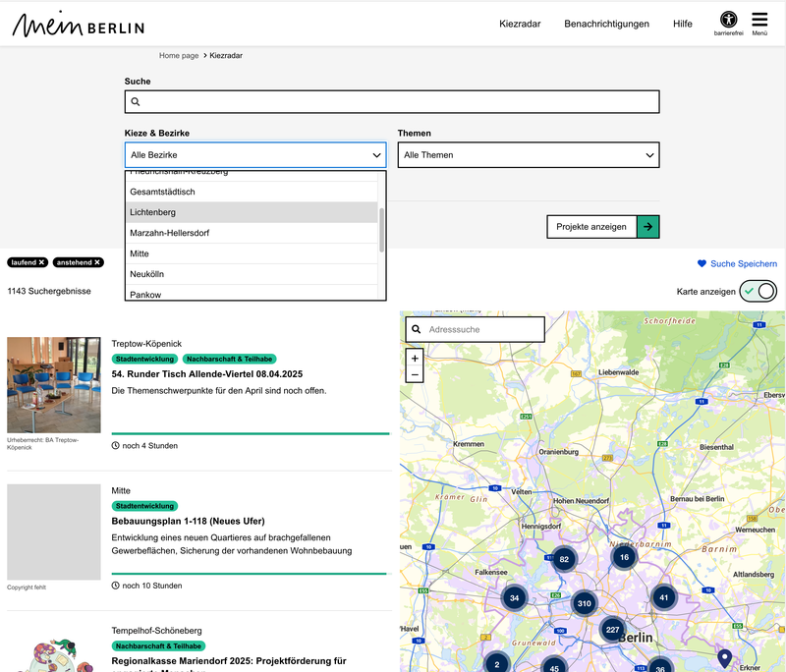
Task: Go to Home page breadcrumb
Action: tap(179, 55)
